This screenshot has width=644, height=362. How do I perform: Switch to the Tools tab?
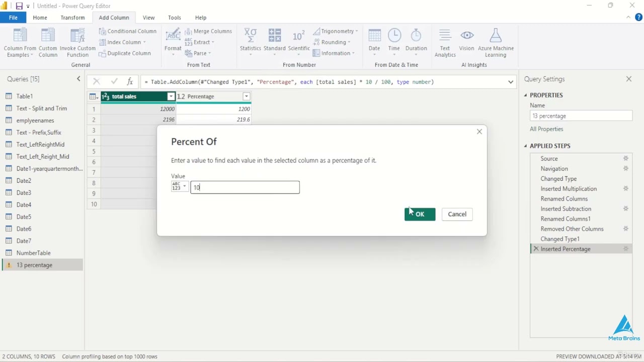tap(175, 18)
